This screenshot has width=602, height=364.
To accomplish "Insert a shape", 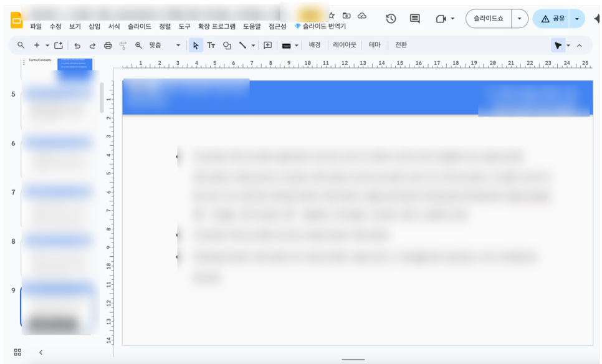I will (x=227, y=45).
